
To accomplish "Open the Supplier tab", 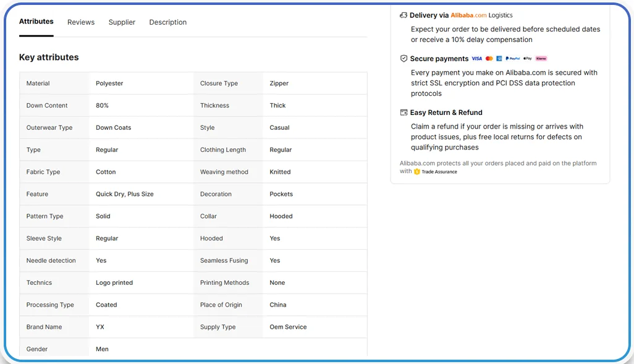I will [122, 22].
